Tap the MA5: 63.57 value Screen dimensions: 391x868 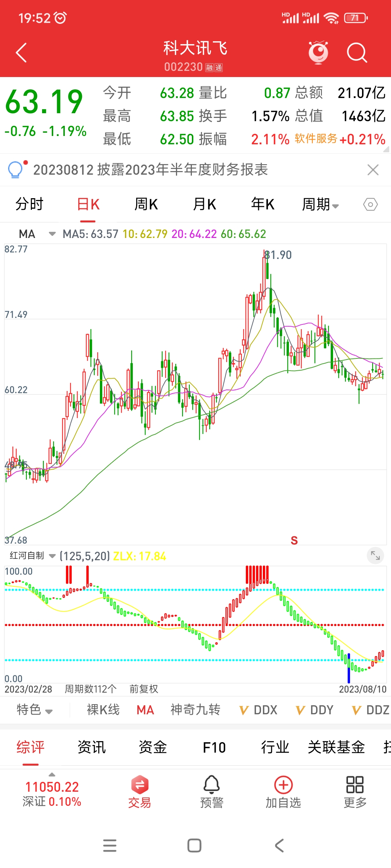[91, 234]
